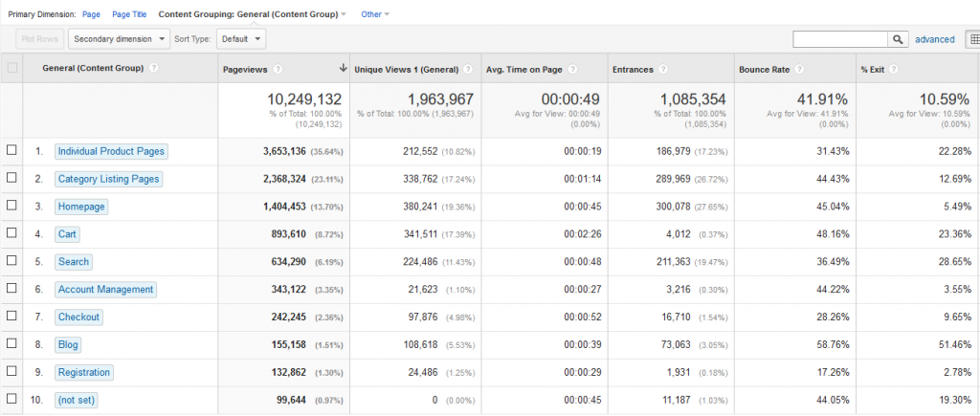980x416 pixels.
Task: Select the 00:02:26 avg time value
Action: coord(582,234)
